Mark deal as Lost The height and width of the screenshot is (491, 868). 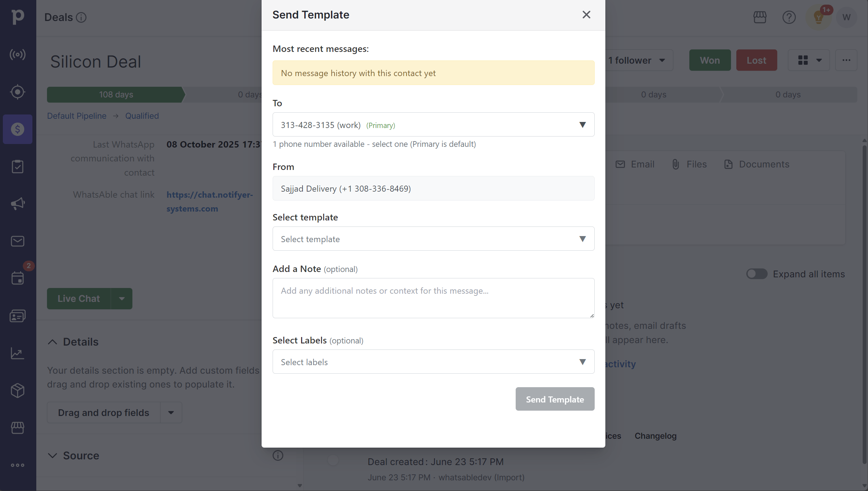(757, 60)
